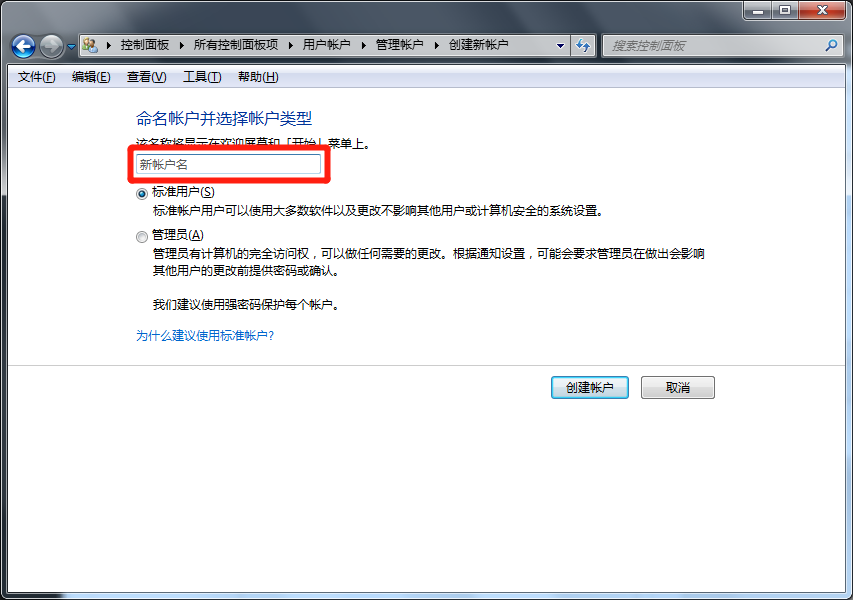Image resolution: width=853 pixels, height=600 pixels.
Task: Click the Forward navigation arrow button
Action: point(52,46)
